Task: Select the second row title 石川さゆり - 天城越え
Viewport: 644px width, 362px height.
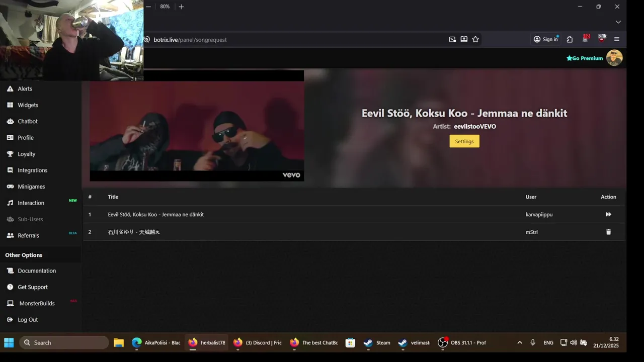Action: click(134, 232)
